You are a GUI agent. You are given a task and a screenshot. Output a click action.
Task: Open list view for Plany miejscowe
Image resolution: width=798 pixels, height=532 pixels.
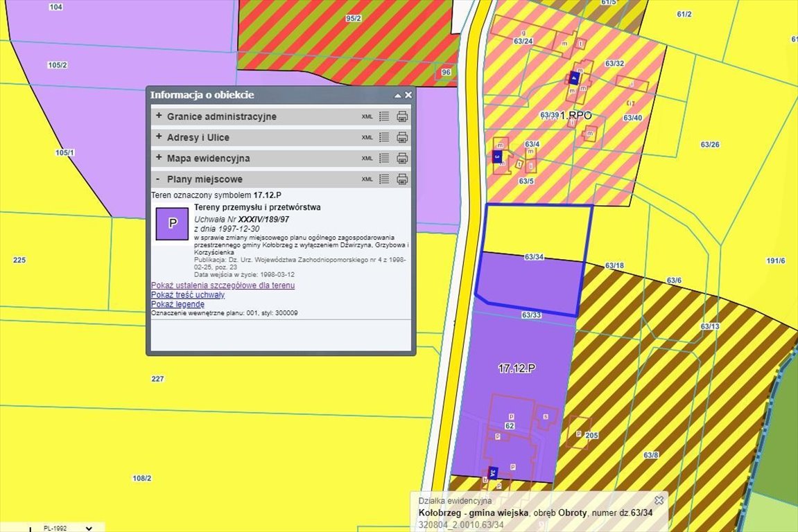click(x=385, y=179)
